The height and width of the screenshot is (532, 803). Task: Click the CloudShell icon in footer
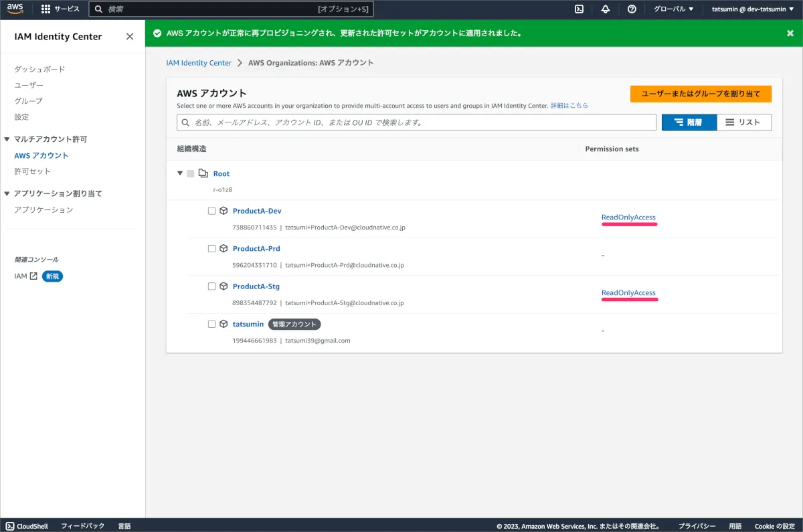click(x=10, y=526)
